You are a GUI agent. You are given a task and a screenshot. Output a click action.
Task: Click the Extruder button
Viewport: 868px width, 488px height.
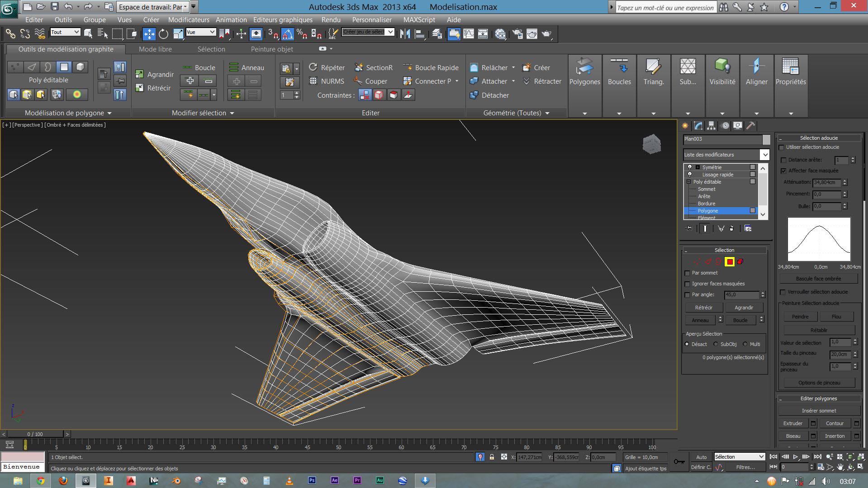click(x=792, y=423)
